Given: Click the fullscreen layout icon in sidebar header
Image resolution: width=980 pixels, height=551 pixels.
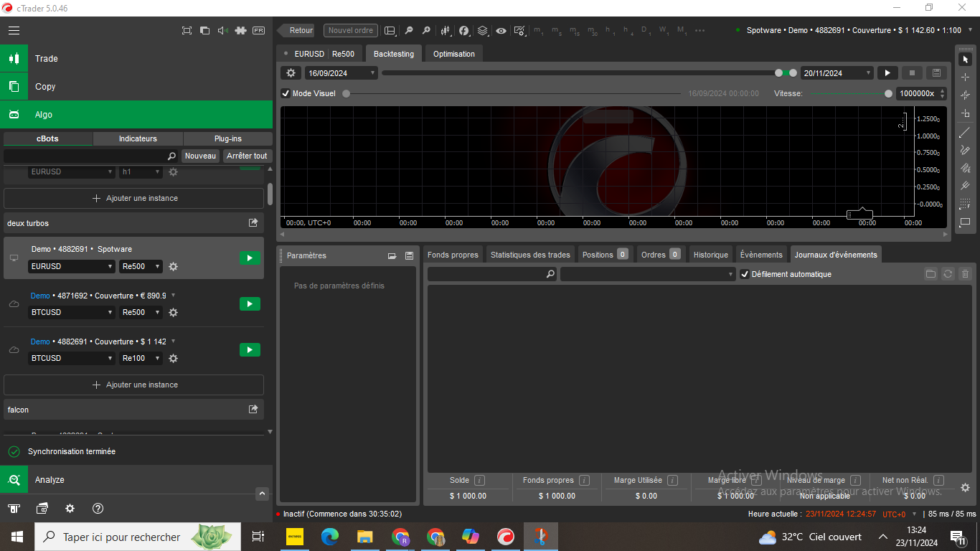Looking at the screenshot, I should 187,31.
